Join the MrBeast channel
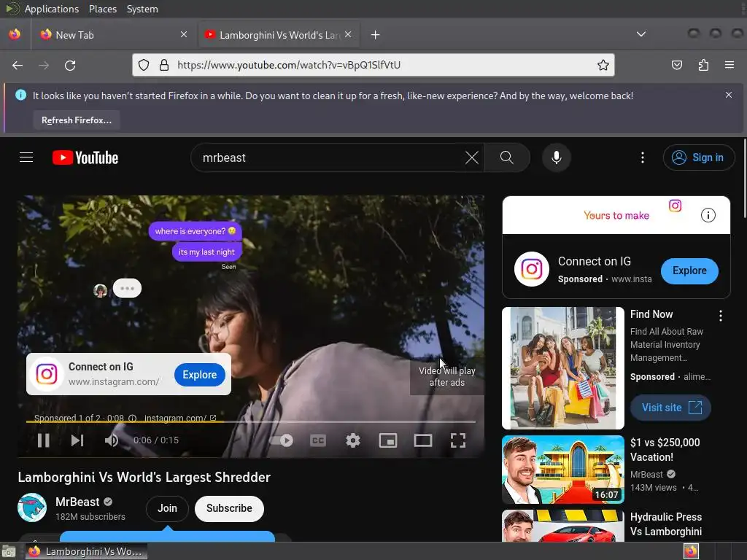Viewport: 747px width, 560px height. pyautogui.click(x=167, y=508)
